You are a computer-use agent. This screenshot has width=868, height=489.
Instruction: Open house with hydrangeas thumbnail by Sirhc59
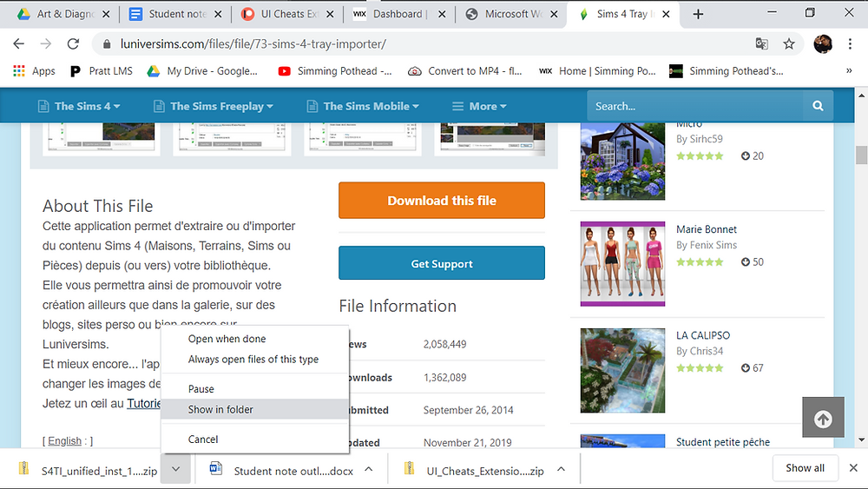click(622, 162)
